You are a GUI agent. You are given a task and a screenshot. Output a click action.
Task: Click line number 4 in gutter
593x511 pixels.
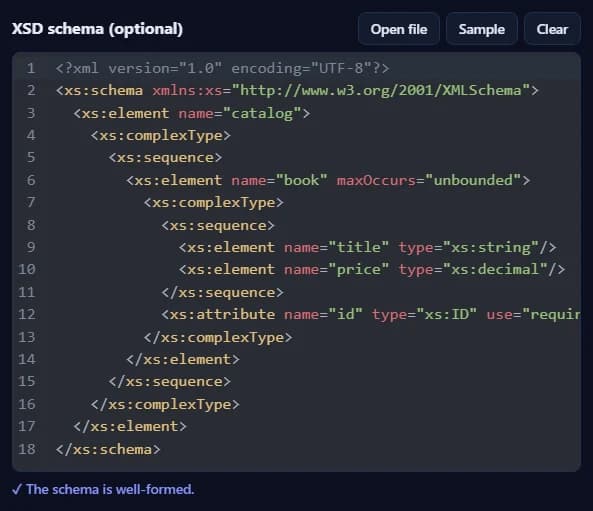coord(31,135)
